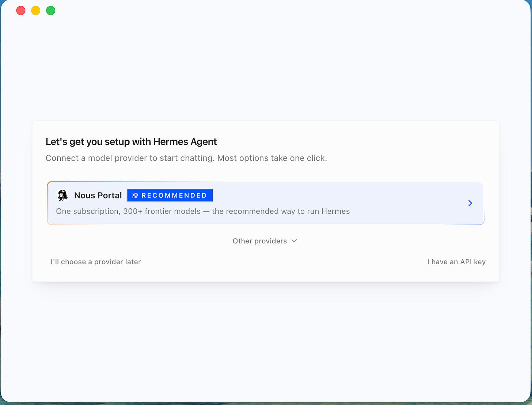Viewport: 532px width, 405px height.
Task: Select the Nous Portal provider title
Action: click(x=98, y=195)
